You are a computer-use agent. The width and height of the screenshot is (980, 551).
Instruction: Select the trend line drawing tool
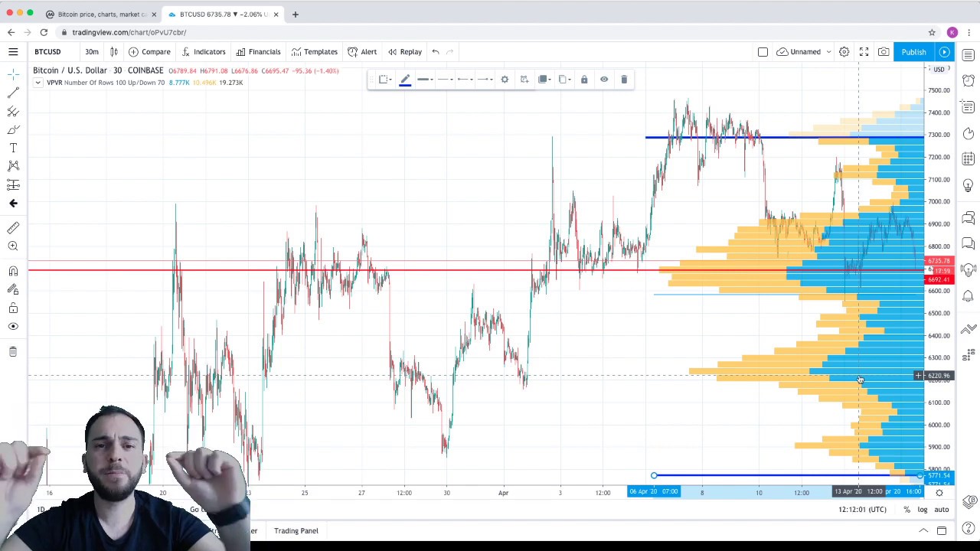pos(13,93)
